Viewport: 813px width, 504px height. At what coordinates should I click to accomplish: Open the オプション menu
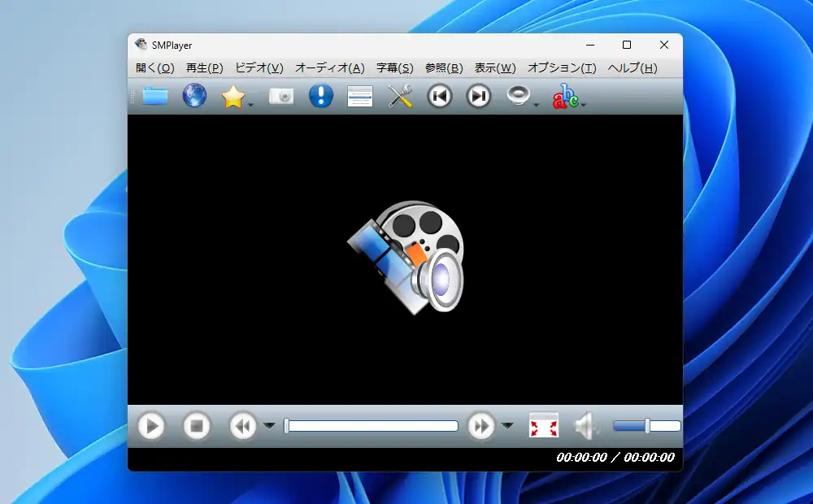563,68
